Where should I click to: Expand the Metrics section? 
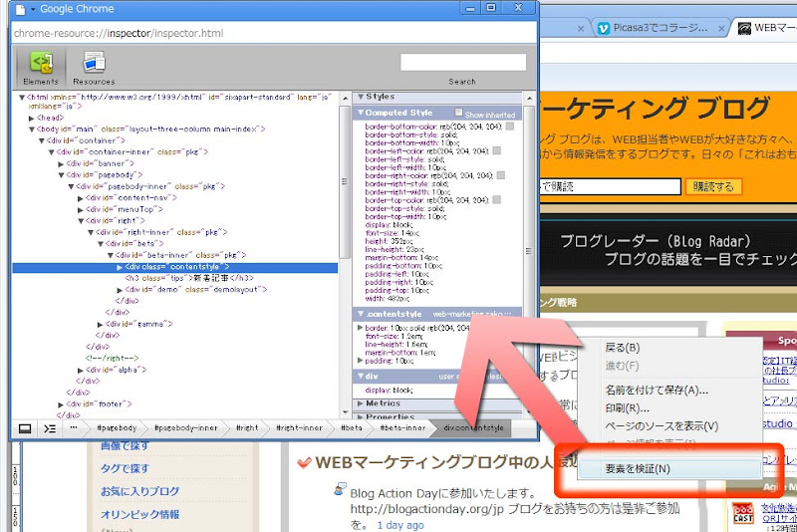(x=361, y=402)
